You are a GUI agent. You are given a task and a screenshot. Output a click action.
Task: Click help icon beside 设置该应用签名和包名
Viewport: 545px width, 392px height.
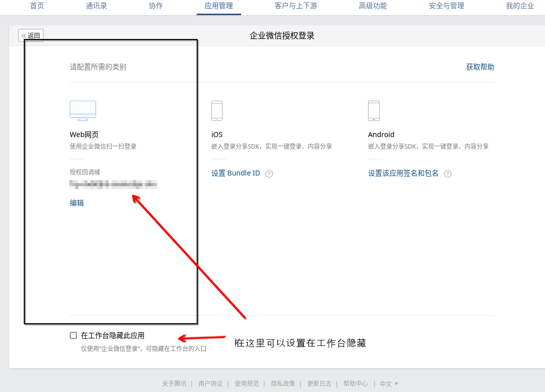tap(447, 173)
